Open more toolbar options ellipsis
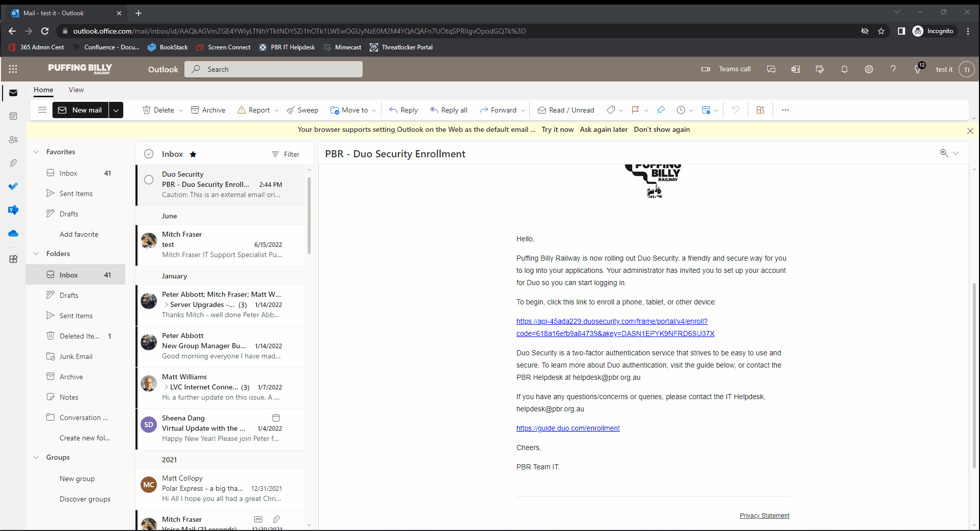 pos(785,110)
